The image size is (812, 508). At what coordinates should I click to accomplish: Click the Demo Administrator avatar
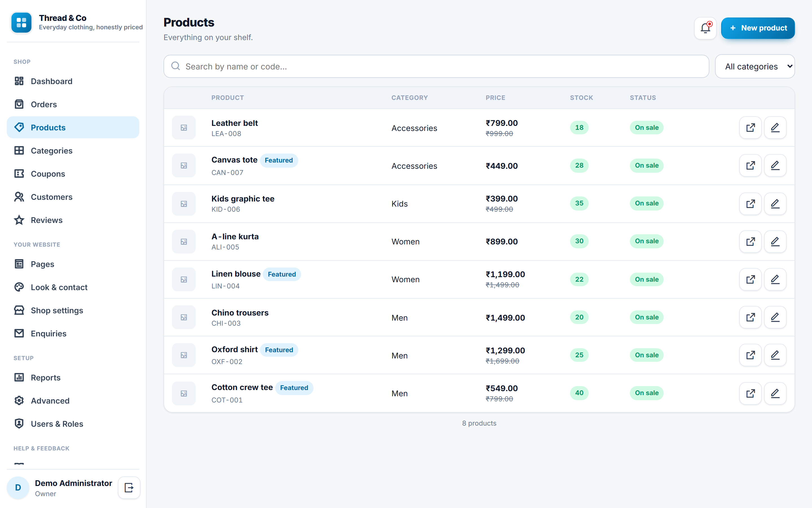click(18, 487)
